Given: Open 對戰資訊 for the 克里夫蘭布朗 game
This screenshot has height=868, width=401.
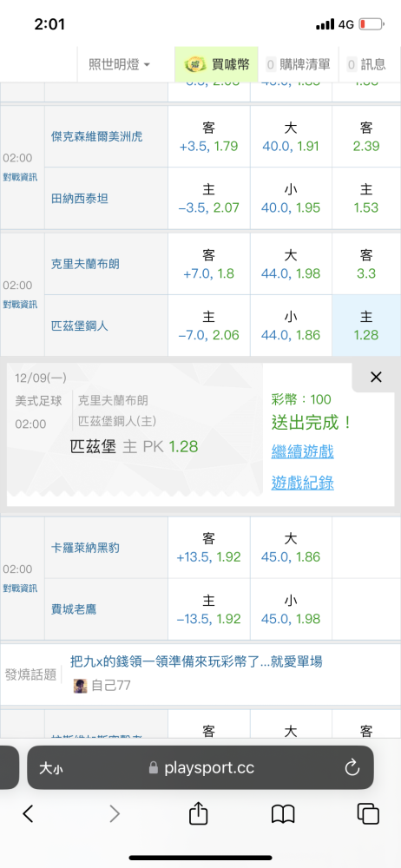Looking at the screenshot, I should coord(20,304).
